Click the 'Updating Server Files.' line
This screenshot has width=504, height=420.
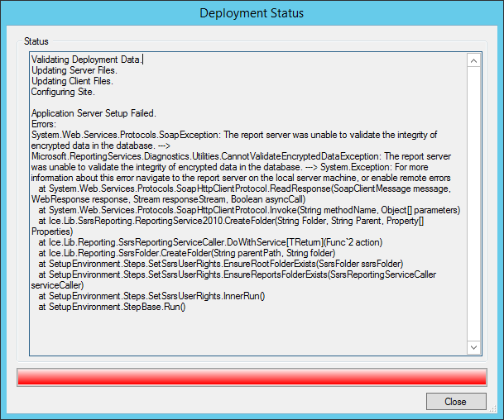(74, 70)
